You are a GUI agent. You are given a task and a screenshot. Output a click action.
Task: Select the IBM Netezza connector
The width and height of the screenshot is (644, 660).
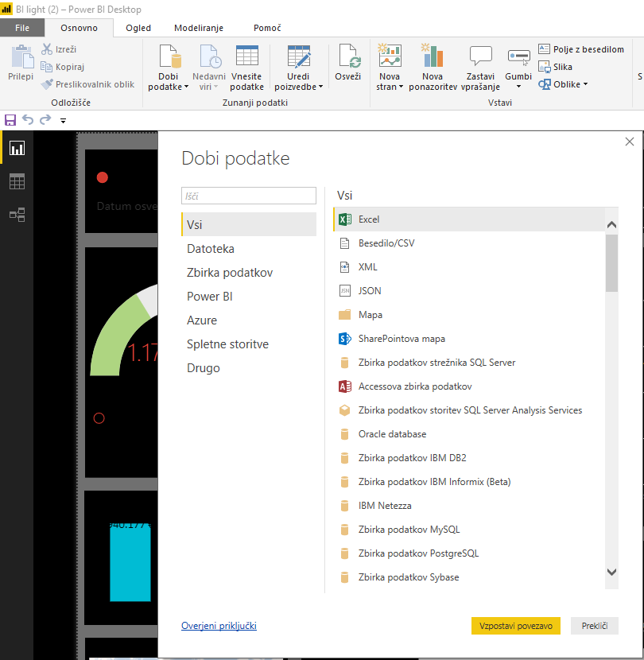click(469, 506)
